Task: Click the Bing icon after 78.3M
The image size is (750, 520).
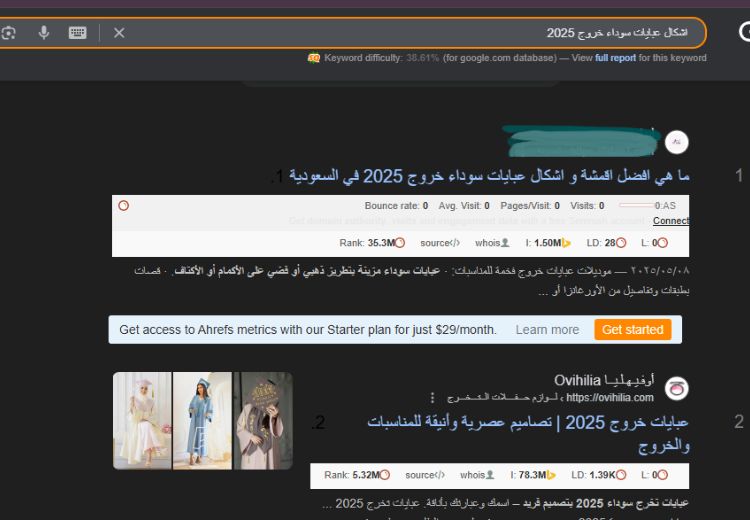Action: pos(551,475)
